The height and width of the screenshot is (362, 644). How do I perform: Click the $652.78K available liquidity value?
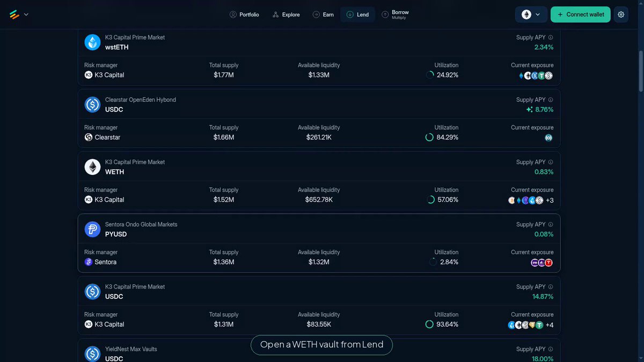coord(319,200)
